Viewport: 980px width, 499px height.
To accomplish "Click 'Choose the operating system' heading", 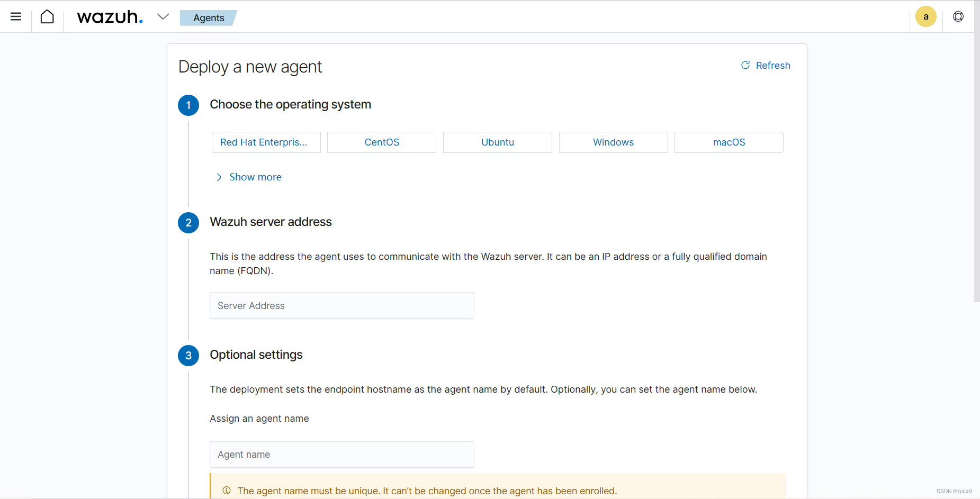I will (290, 104).
